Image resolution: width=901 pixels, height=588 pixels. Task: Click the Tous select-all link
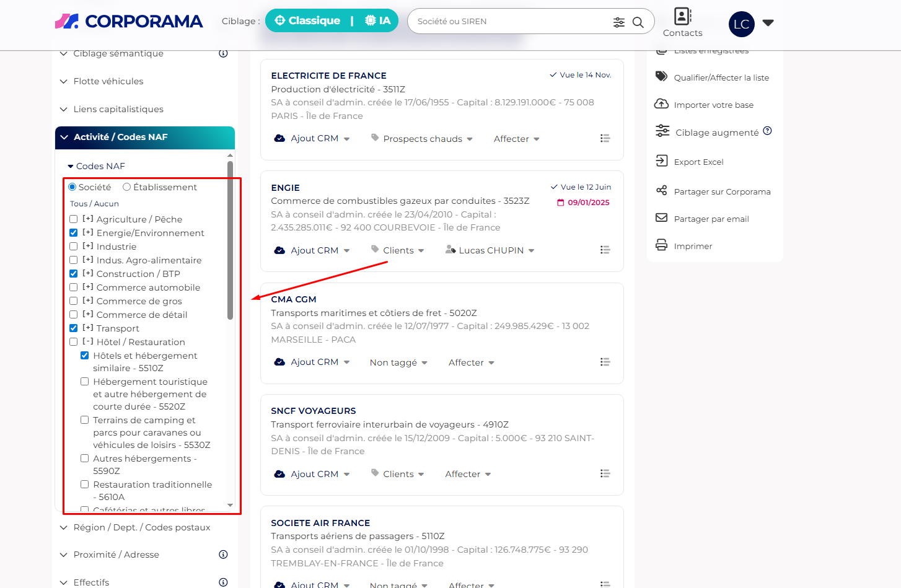pyautogui.click(x=78, y=204)
